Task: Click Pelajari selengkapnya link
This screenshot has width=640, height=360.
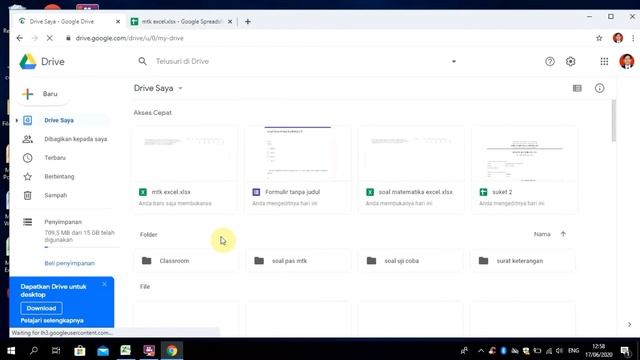Action: pos(52,320)
